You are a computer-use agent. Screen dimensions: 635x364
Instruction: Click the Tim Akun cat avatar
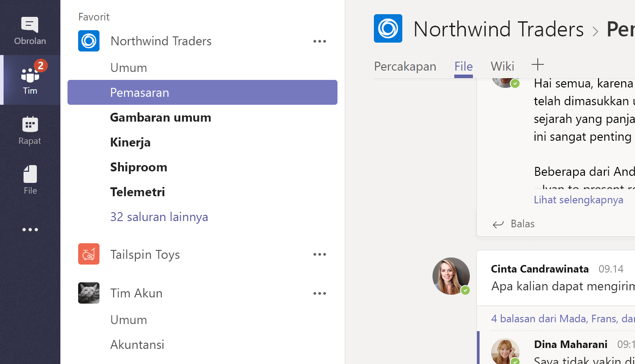(89, 293)
